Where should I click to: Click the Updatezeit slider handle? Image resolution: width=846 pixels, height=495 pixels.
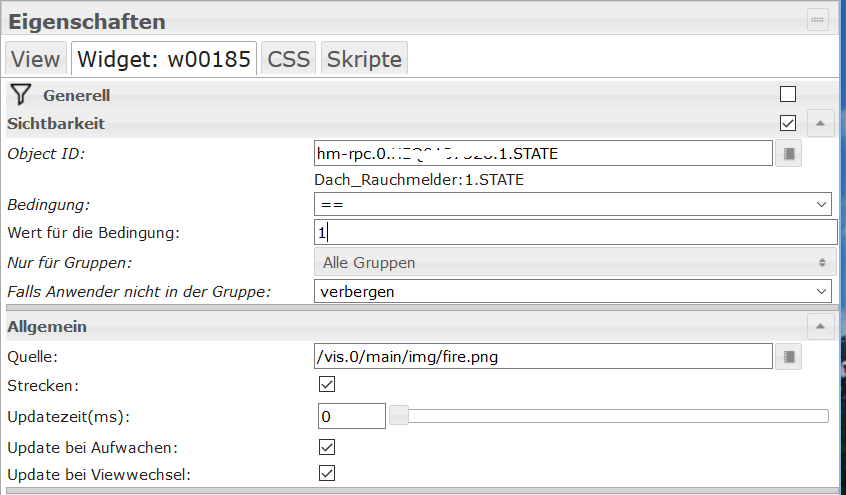(399, 416)
